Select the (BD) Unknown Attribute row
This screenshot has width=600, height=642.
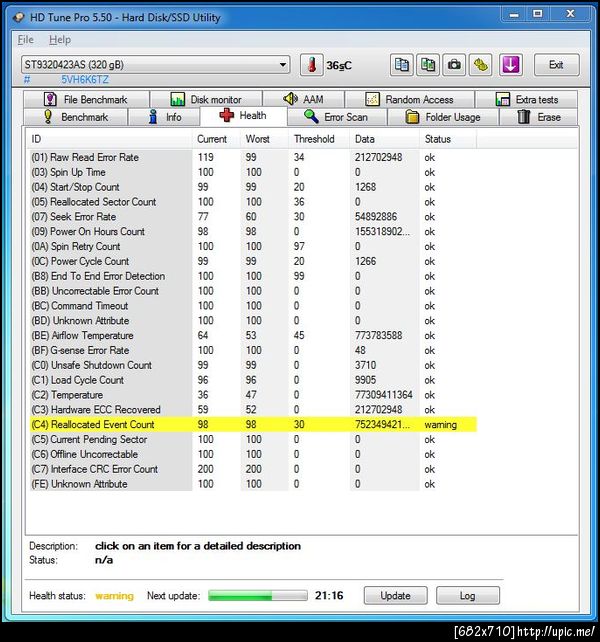point(253,321)
